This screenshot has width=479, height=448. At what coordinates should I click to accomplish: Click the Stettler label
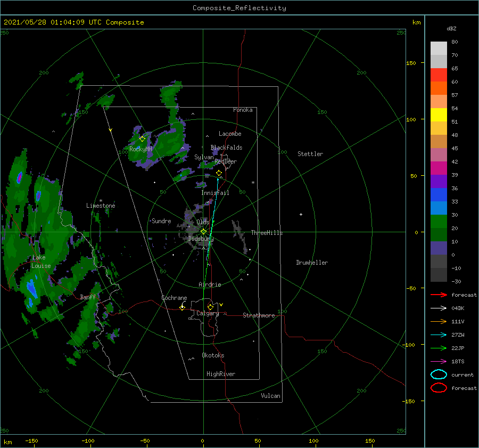coord(310,154)
